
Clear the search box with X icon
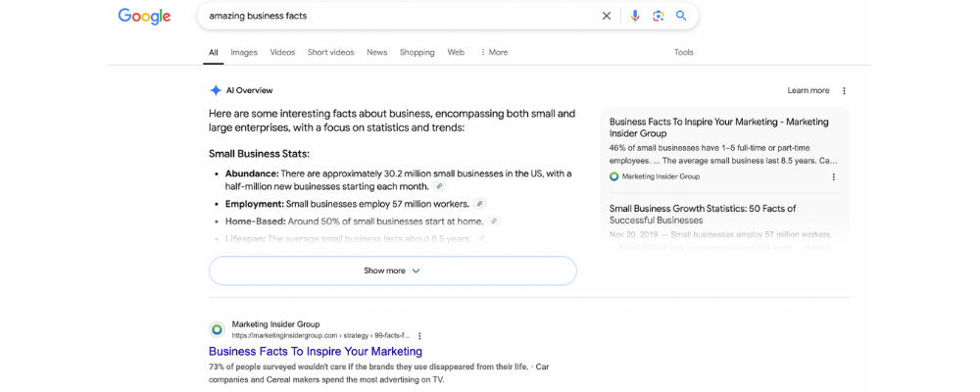[607, 16]
